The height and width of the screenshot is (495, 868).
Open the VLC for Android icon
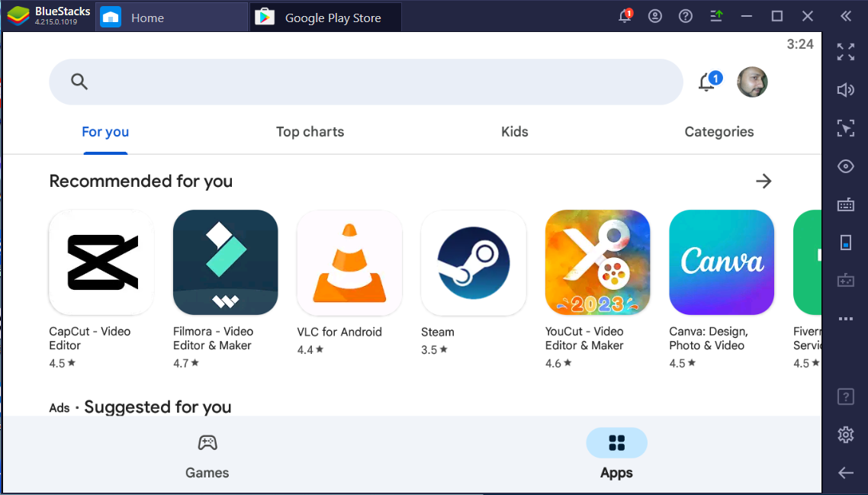[349, 262]
